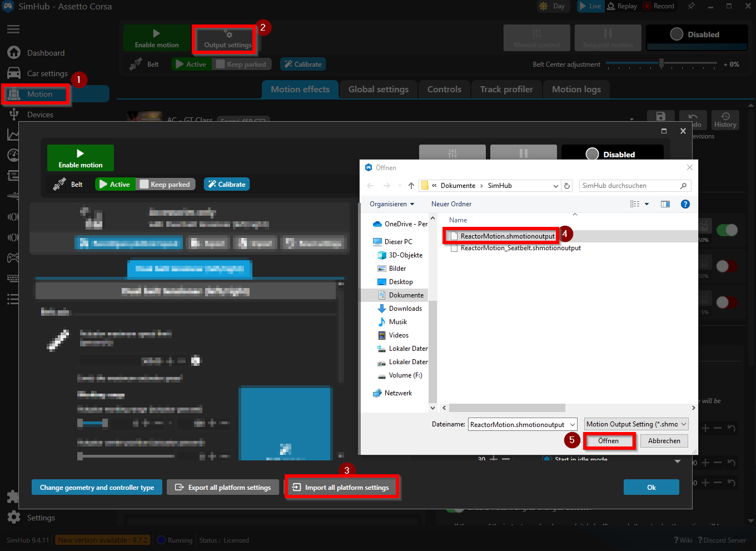Adjust the Belt Center adjustment slider
This screenshot has height=551, width=756.
[x=661, y=64]
